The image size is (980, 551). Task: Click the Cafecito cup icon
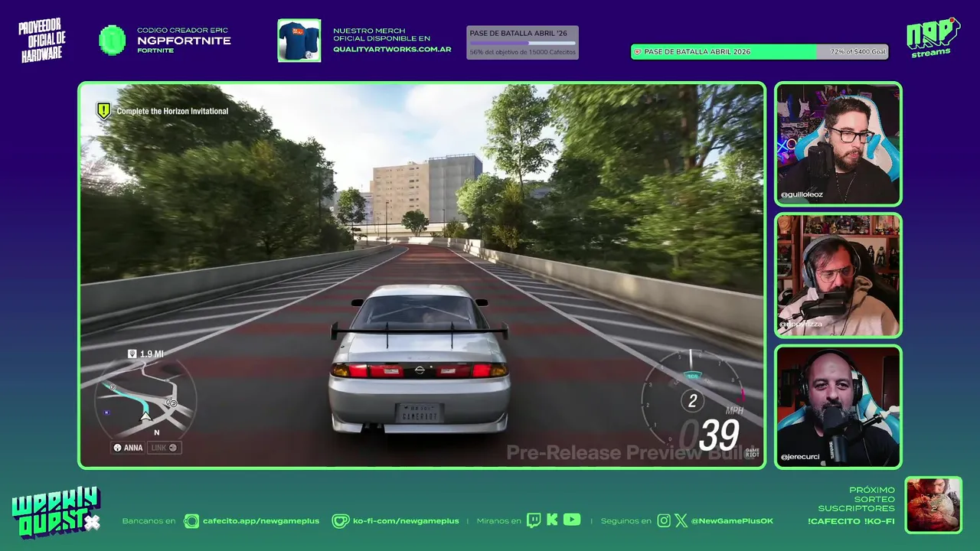(x=191, y=521)
